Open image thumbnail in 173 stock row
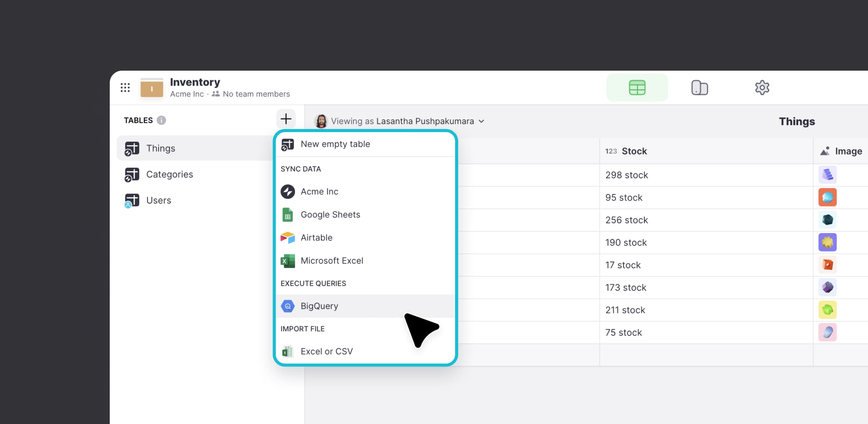Viewport: 868px width, 424px height. (x=828, y=287)
